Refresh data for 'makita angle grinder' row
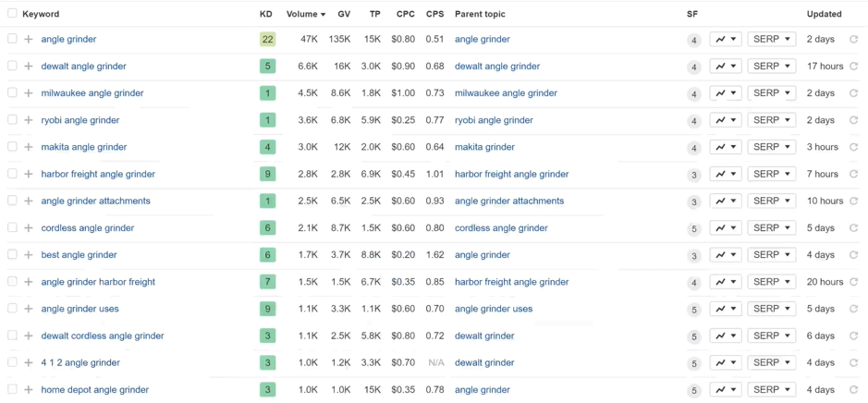This screenshot has width=868, height=403. point(853,147)
